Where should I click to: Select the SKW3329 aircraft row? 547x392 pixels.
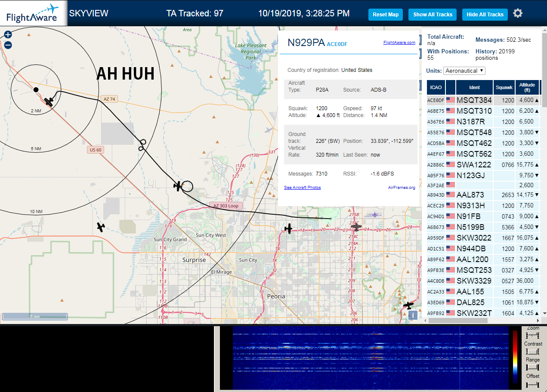click(x=484, y=281)
